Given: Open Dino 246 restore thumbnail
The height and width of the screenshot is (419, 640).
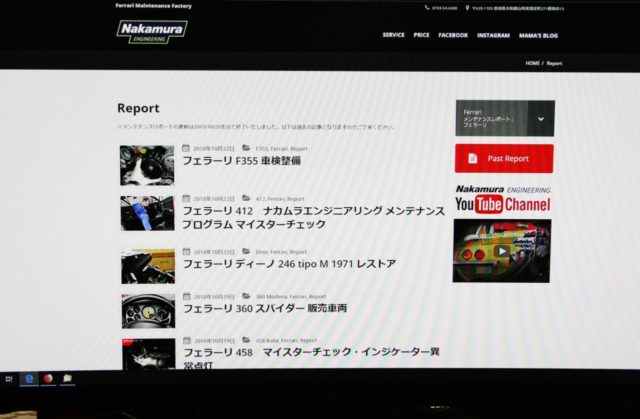Looking at the screenshot, I should click(148, 266).
